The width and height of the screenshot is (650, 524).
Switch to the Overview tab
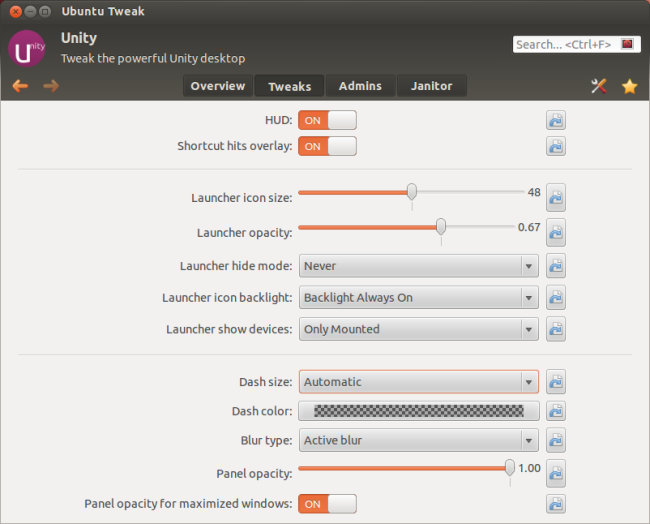coord(218,86)
